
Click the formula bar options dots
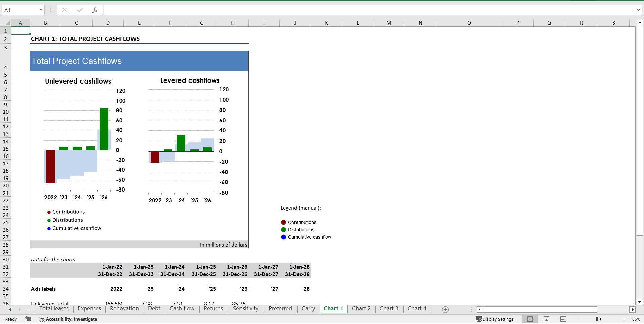[x=51, y=10]
